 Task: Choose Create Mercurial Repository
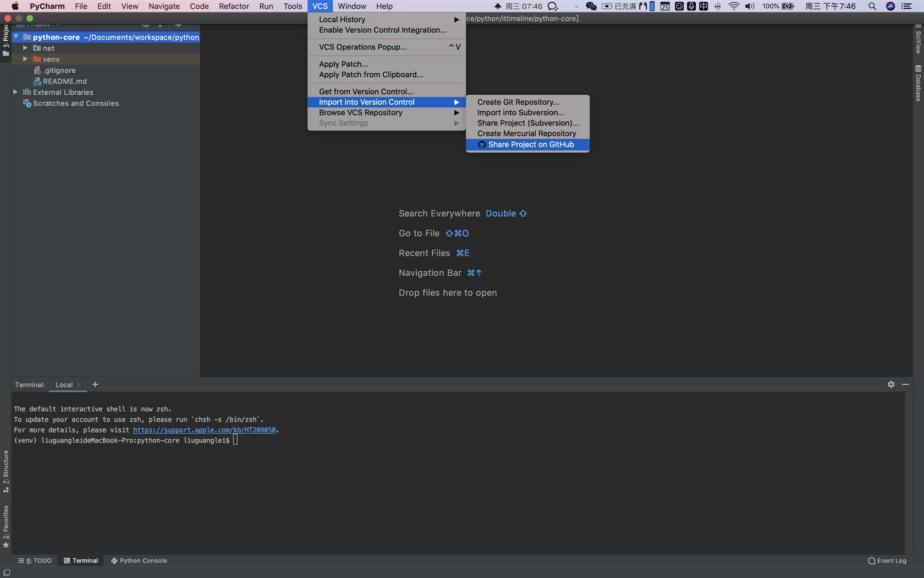click(x=527, y=133)
